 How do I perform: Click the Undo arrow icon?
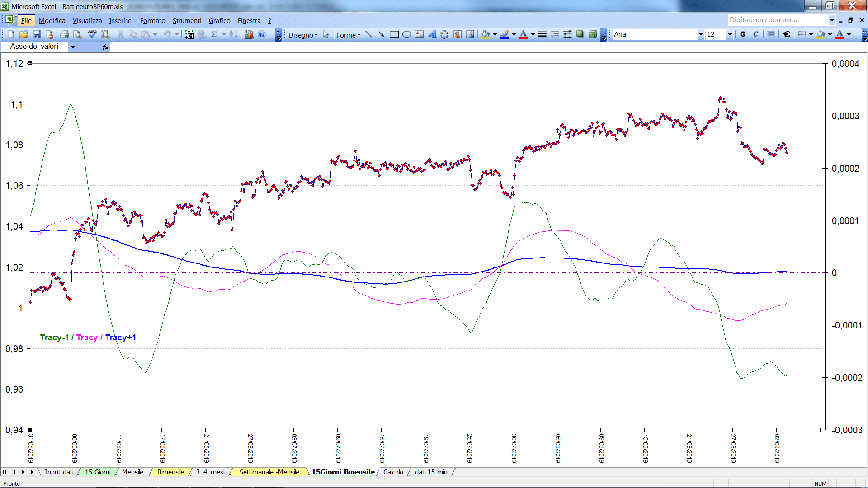click(x=167, y=34)
